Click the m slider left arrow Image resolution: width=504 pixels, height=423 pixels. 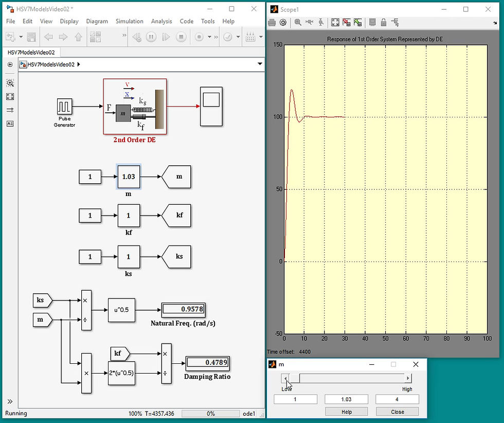point(285,378)
